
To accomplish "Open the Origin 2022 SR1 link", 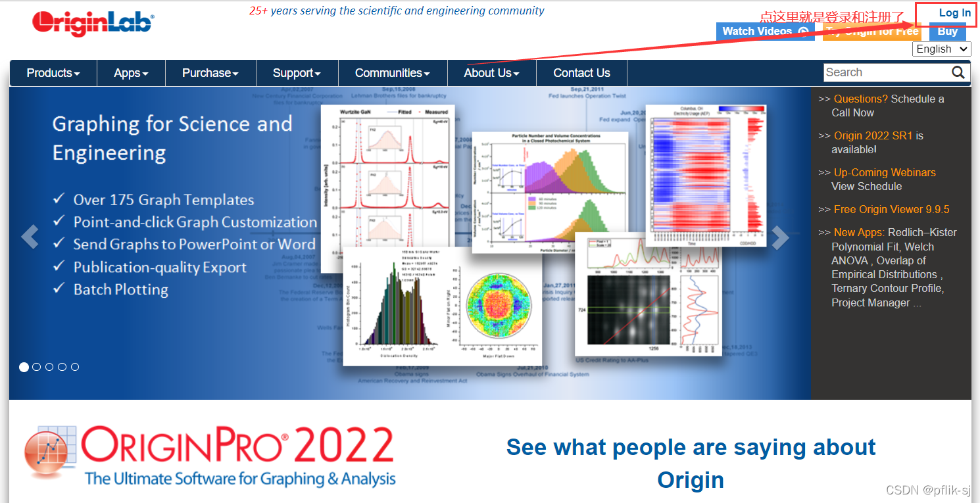I will point(873,135).
